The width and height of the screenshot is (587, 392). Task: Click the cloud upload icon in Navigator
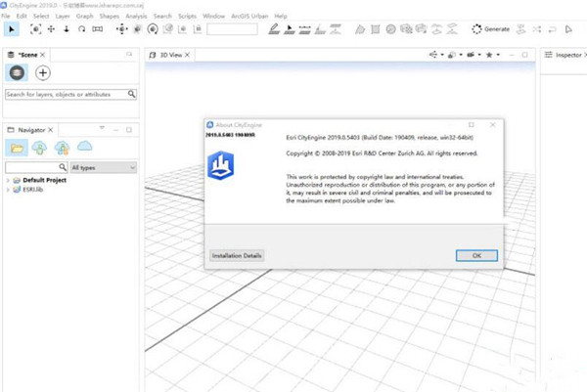pos(39,148)
